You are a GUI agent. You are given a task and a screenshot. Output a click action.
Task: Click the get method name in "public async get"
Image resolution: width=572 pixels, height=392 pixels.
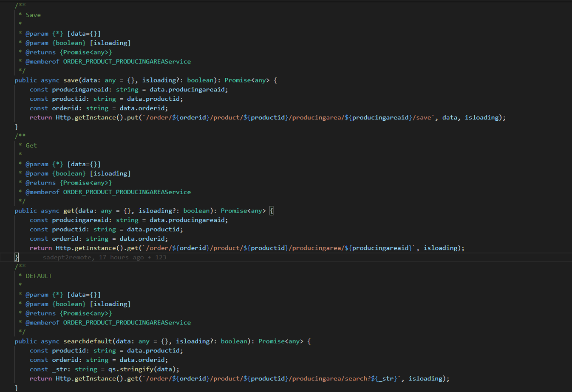click(69, 211)
